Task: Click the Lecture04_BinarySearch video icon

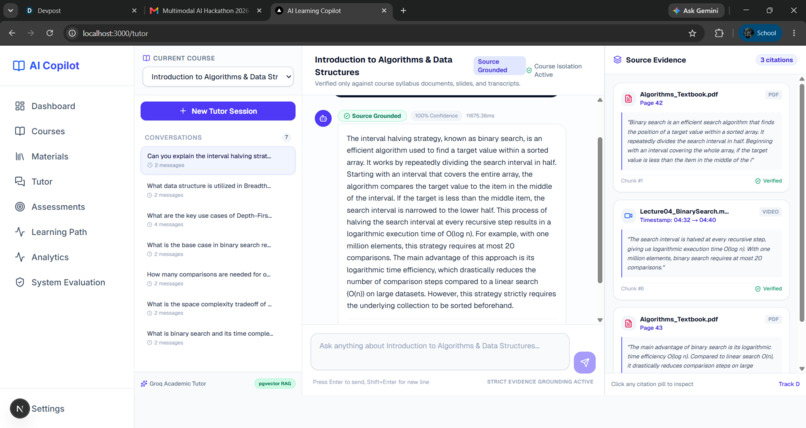Action: click(x=628, y=215)
